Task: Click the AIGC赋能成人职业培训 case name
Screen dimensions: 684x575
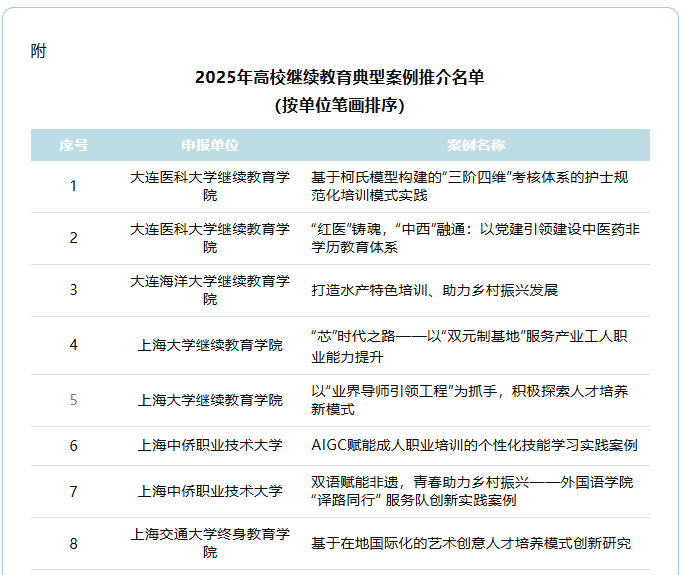Action: click(x=474, y=445)
